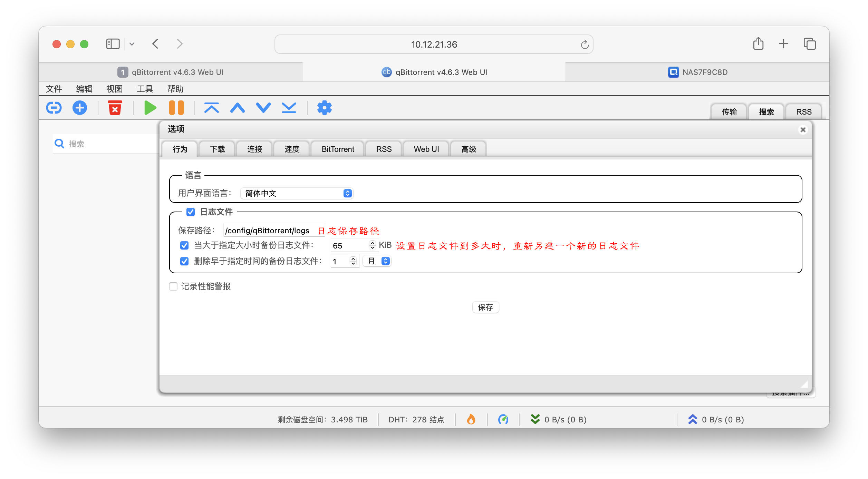Open the 文件 menu

(x=54, y=89)
